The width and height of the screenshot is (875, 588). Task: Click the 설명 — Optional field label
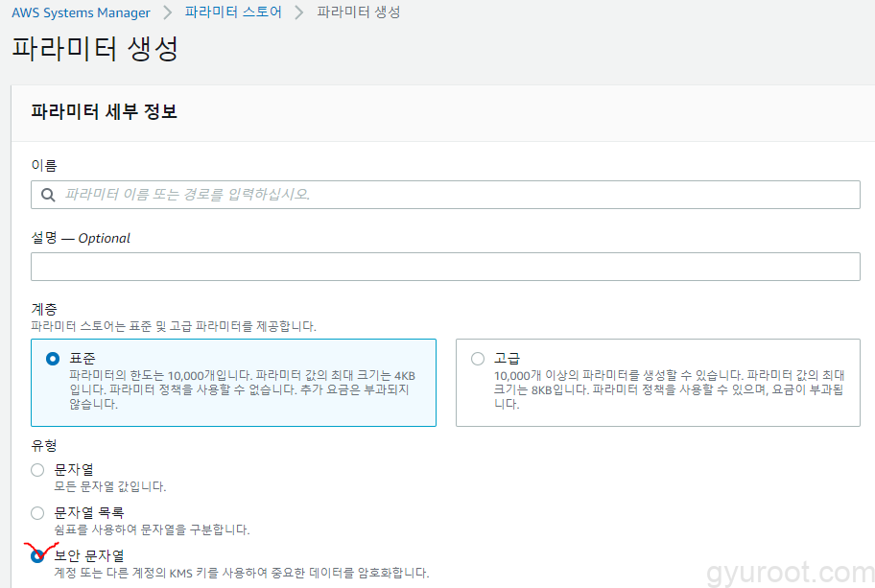point(81,238)
